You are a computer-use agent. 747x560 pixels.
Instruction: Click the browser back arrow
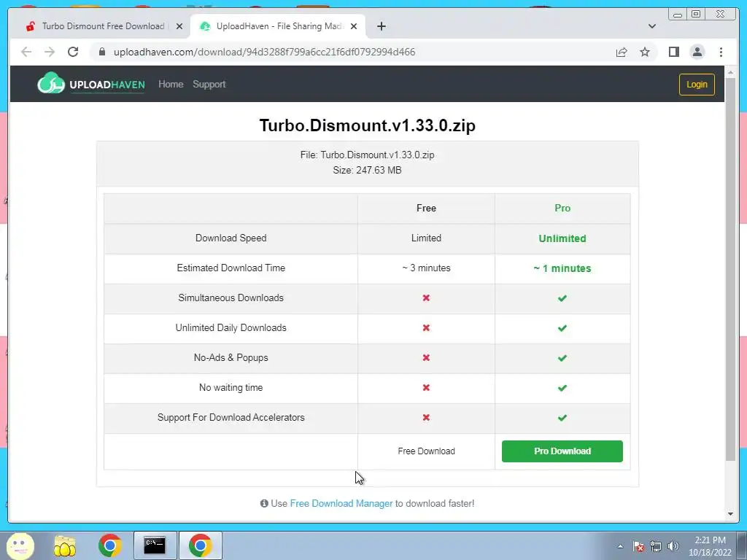26,52
